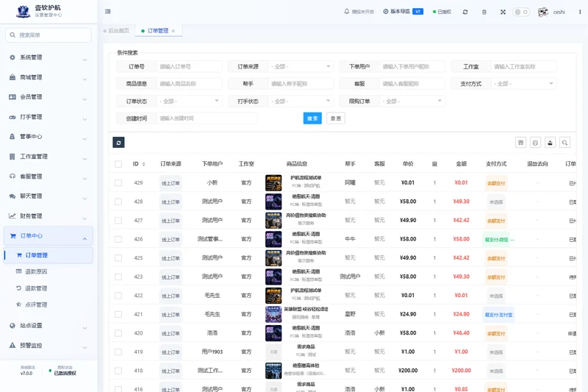Viewport: 588px width, 392px height.
Task: Check the box for order 429
Action: [x=118, y=182]
